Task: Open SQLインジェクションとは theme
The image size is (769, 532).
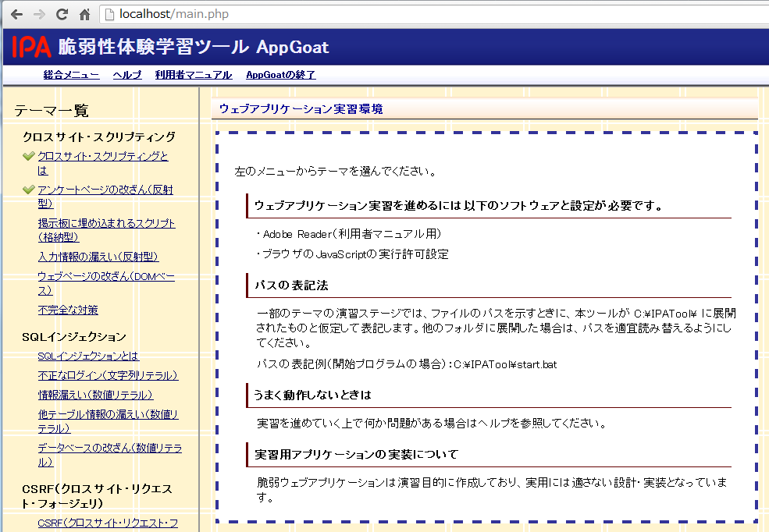Action: [x=88, y=356]
